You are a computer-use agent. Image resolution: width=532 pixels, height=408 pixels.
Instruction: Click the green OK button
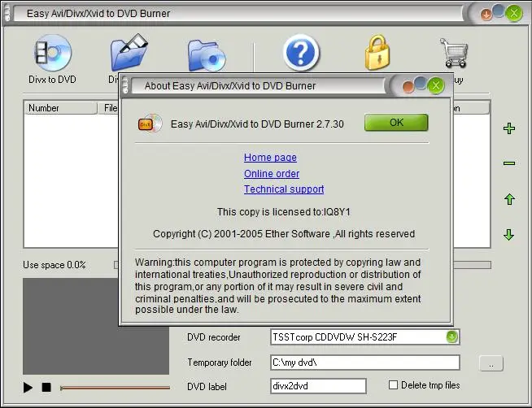pos(396,123)
